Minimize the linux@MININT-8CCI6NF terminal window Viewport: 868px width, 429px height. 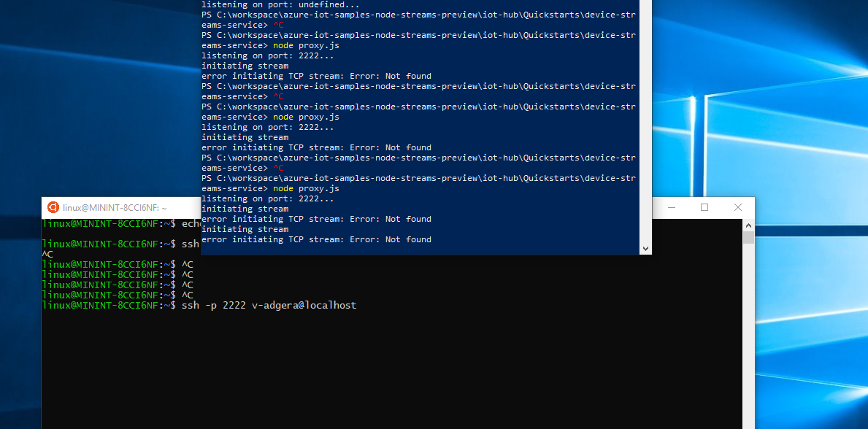pyautogui.click(x=670, y=207)
